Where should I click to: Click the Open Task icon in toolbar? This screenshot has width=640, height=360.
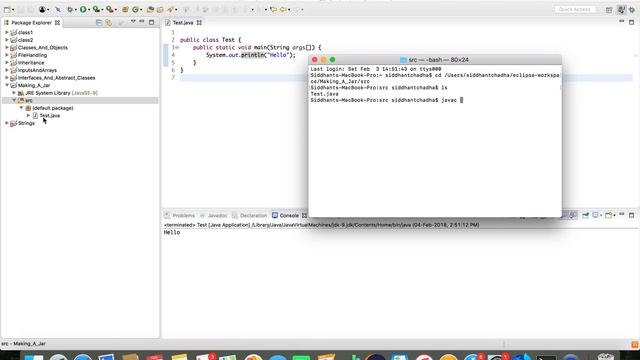coord(160,9)
